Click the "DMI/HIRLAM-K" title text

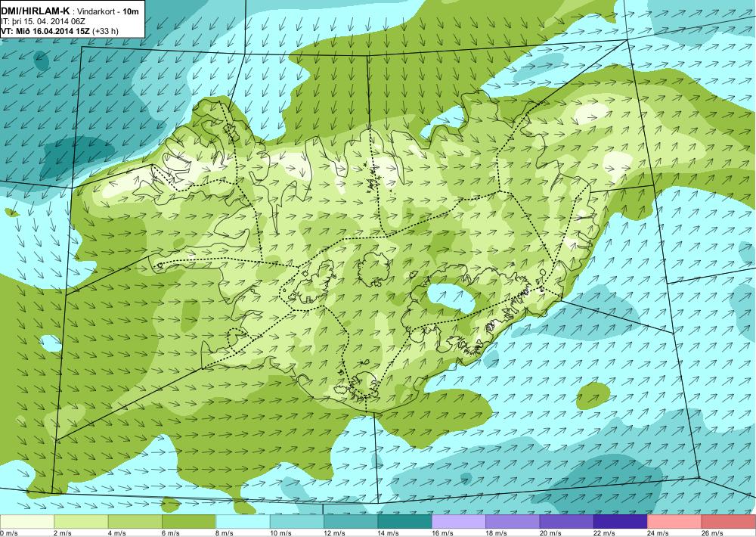pyautogui.click(x=36, y=11)
